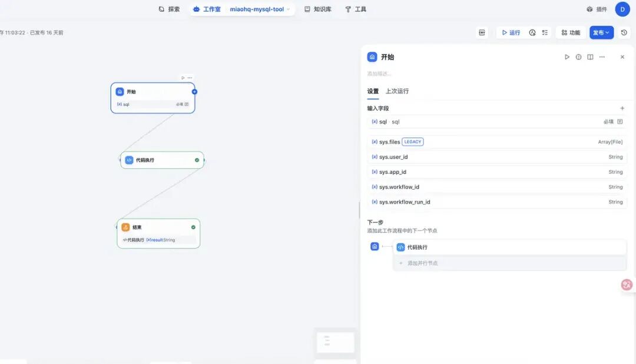Image resolution: width=636 pixels, height=364 pixels.
Task: Click the panel resize handle on left edge
Action: click(x=359, y=210)
